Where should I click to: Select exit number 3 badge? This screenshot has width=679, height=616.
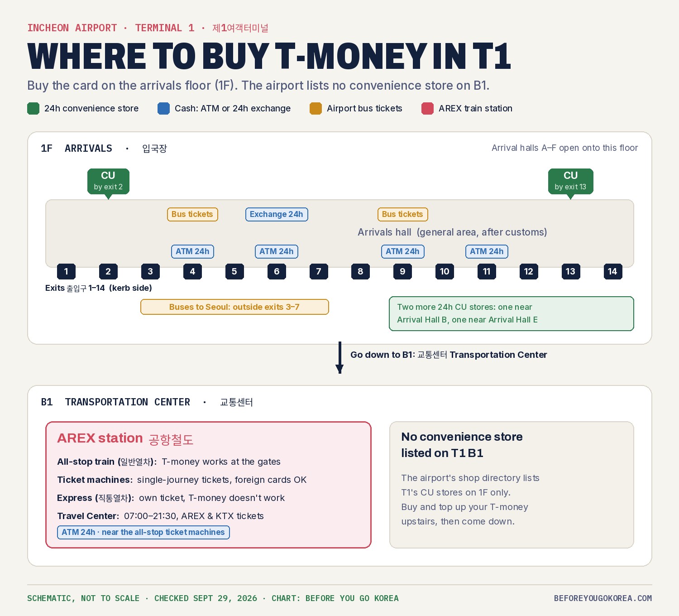click(x=150, y=271)
